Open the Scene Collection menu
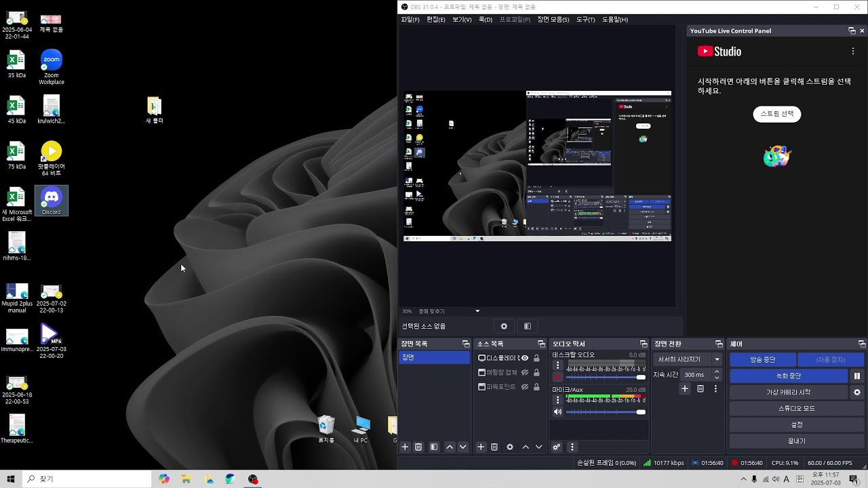The image size is (868, 488). click(553, 20)
